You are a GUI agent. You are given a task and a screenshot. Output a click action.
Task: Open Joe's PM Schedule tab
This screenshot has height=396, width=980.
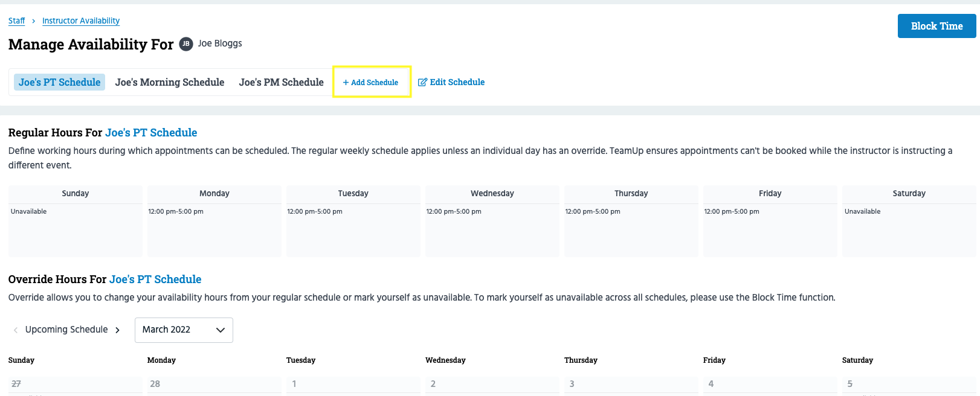pyautogui.click(x=281, y=82)
